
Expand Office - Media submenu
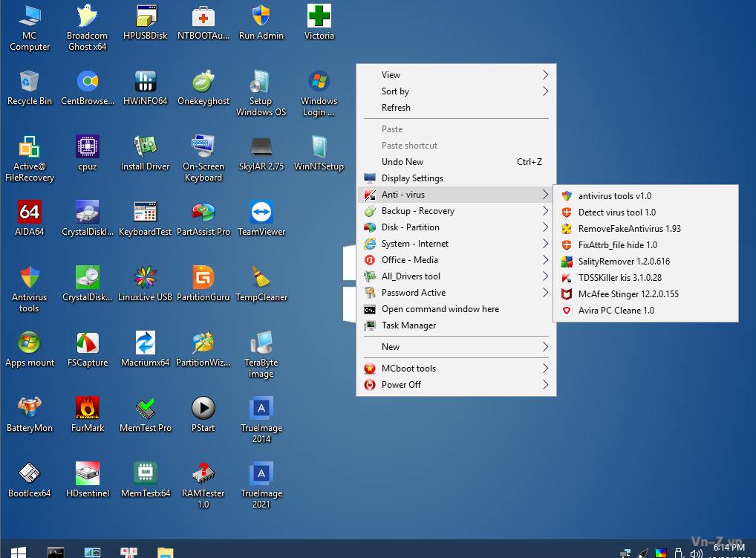coord(456,260)
